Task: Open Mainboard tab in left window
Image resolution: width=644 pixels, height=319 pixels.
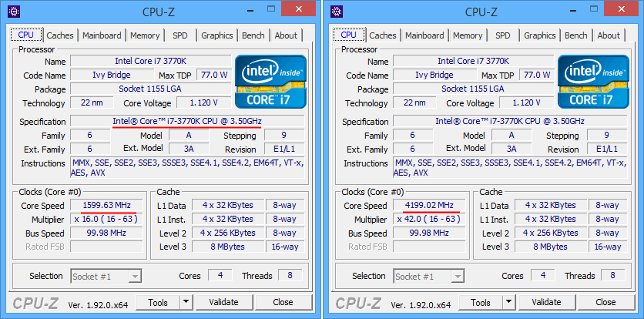Action: pyautogui.click(x=102, y=35)
